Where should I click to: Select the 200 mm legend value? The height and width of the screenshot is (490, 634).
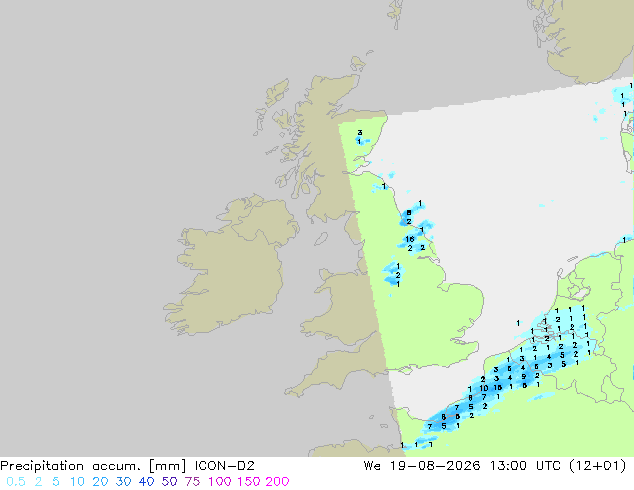[x=277, y=482]
